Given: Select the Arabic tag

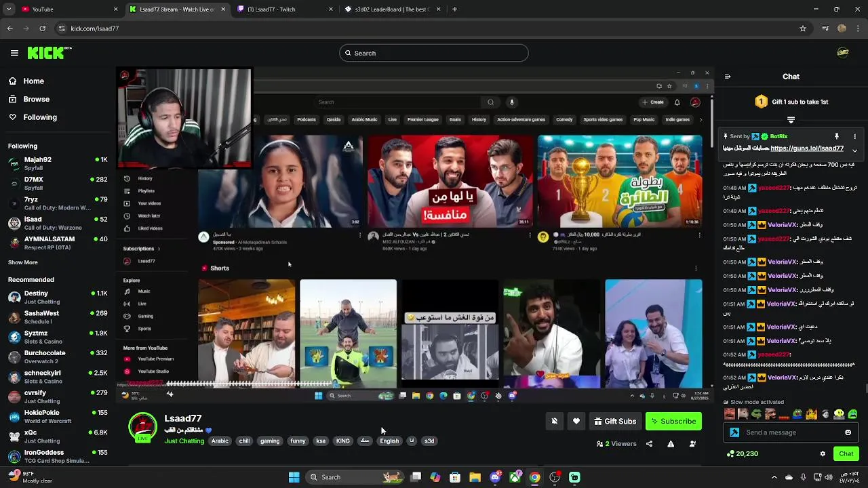Looking at the screenshot, I should point(220,441).
